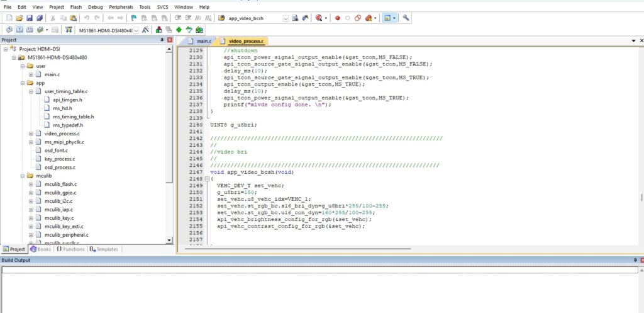Open the app_video_bcsh search dropdown
This screenshot has height=313, width=644.
[286, 18]
